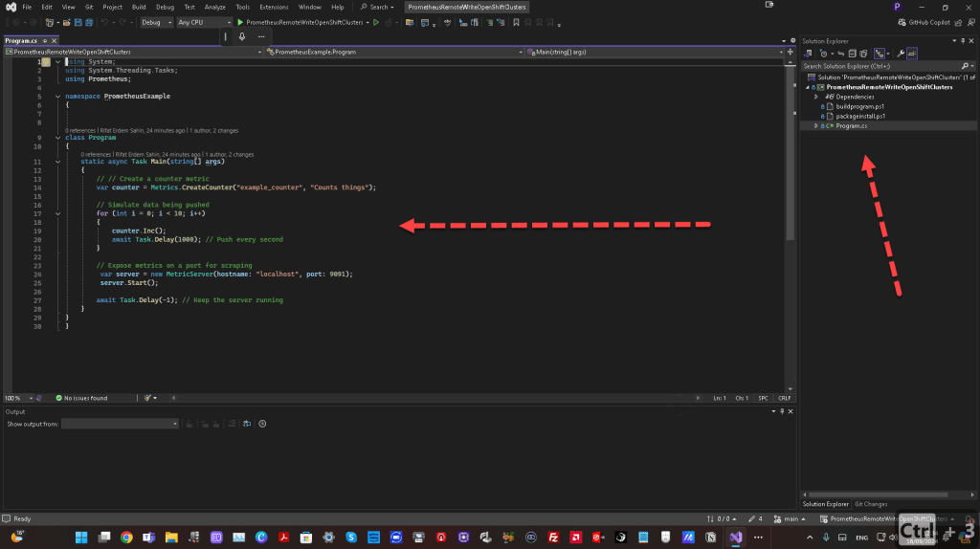Open the File menu
The image size is (980, 549).
tap(27, 7)
